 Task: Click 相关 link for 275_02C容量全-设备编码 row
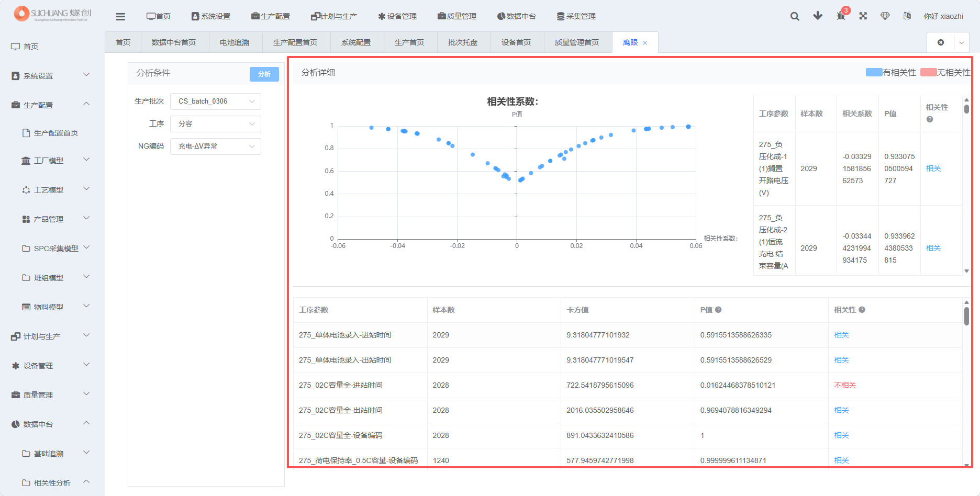click(841, 435)
